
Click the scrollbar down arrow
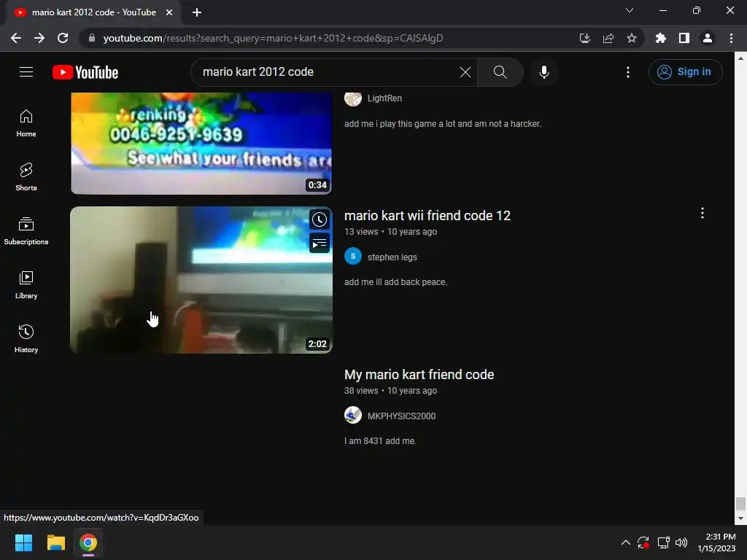(740, 518)
